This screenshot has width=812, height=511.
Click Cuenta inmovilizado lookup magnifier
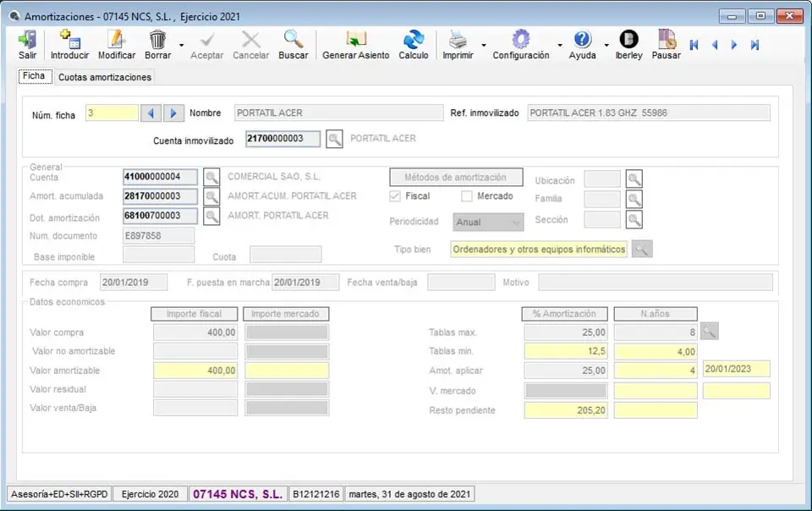(x=334, y=139)
